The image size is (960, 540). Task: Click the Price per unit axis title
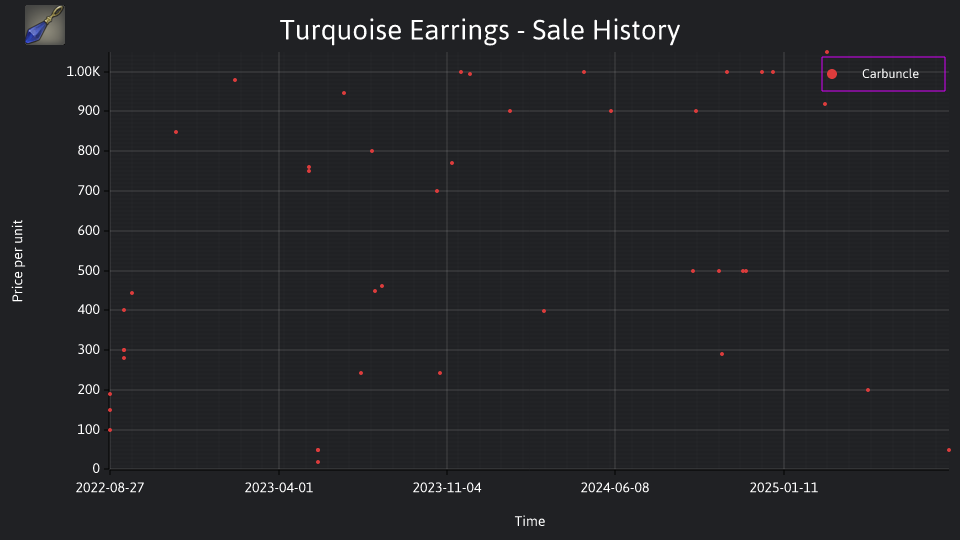pyautogui.click(x=18, y=261)
